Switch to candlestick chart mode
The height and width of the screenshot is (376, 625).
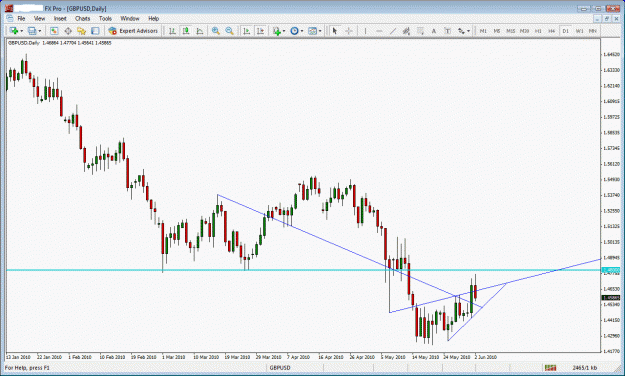click(x=186, y=31)
